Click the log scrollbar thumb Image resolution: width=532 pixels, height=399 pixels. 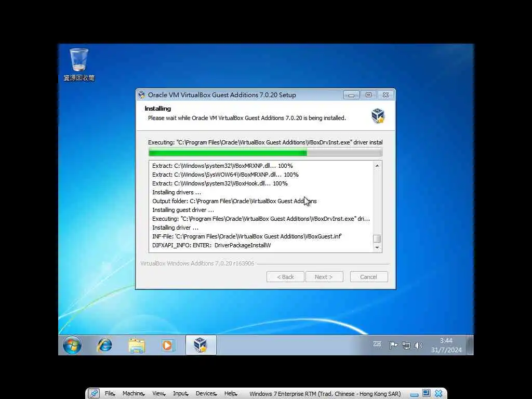377,238
